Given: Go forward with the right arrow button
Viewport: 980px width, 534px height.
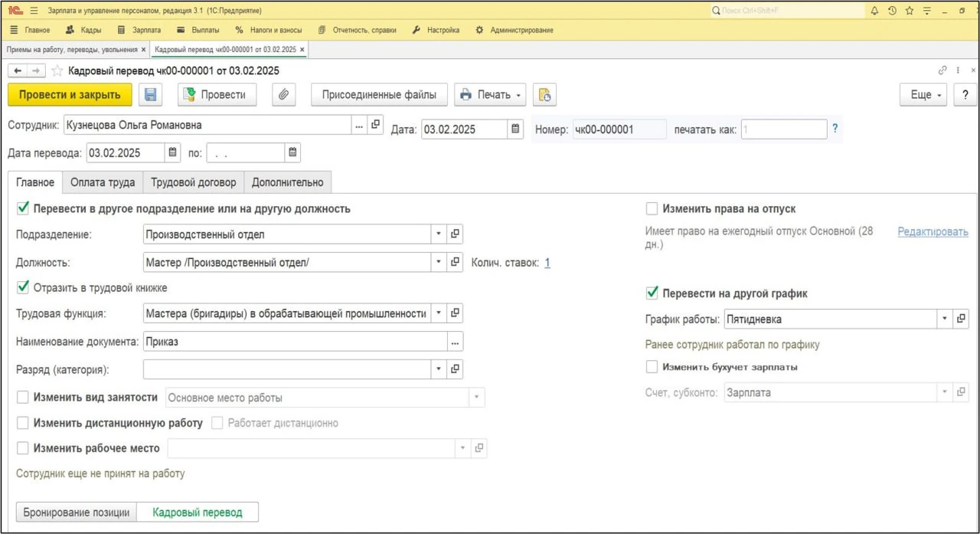Looking at the screenshot, I should click(x=36, y=70).
